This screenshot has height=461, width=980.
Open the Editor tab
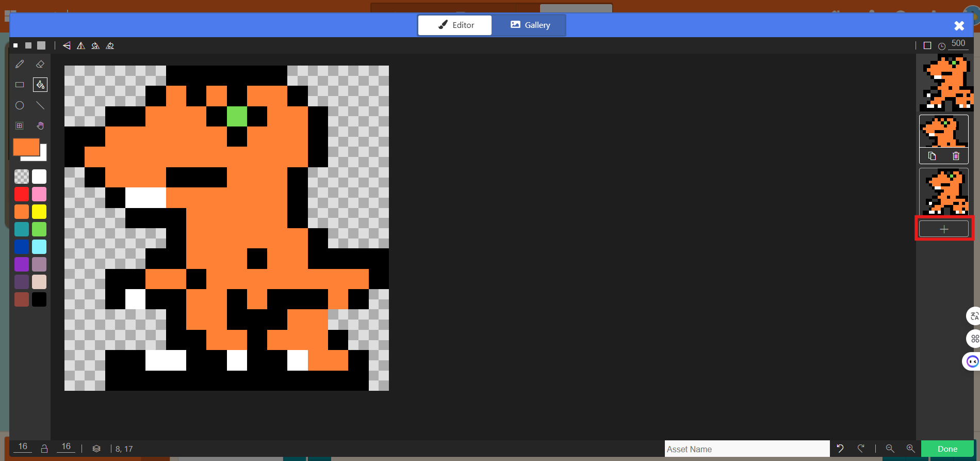(455, 25)
